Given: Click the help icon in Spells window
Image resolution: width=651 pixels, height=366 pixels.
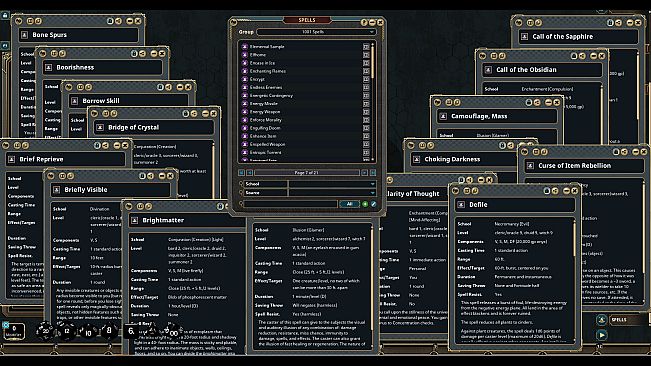Looking at the screenshot, I should 364,22.
